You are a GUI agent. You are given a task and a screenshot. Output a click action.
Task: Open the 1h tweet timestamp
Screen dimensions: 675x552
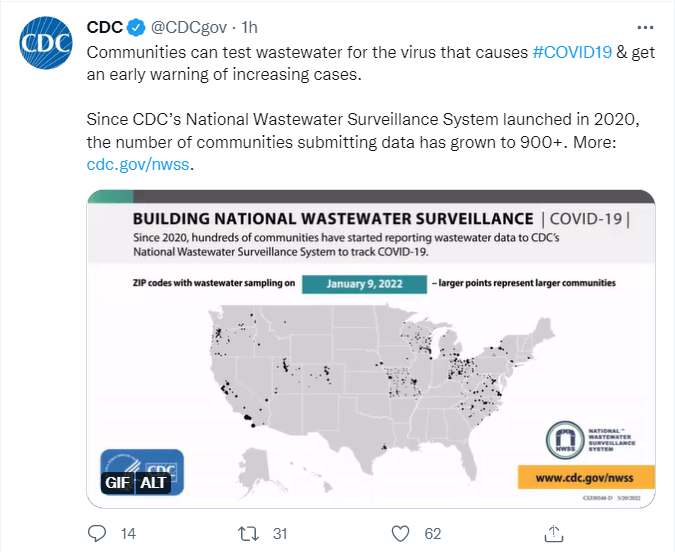tap(251, 26)
